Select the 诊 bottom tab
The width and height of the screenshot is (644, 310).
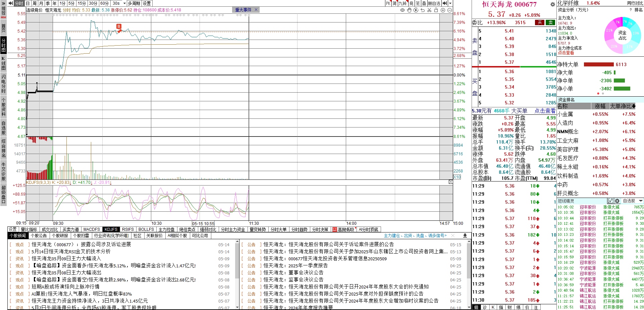(x=485, y=307)
